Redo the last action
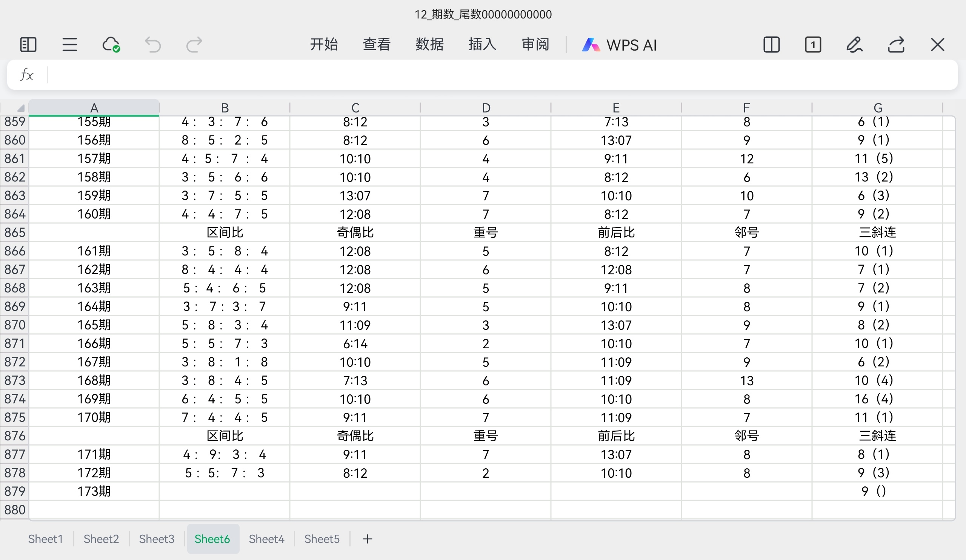This screenshot has width=966, height=560. tap(194, 45)
